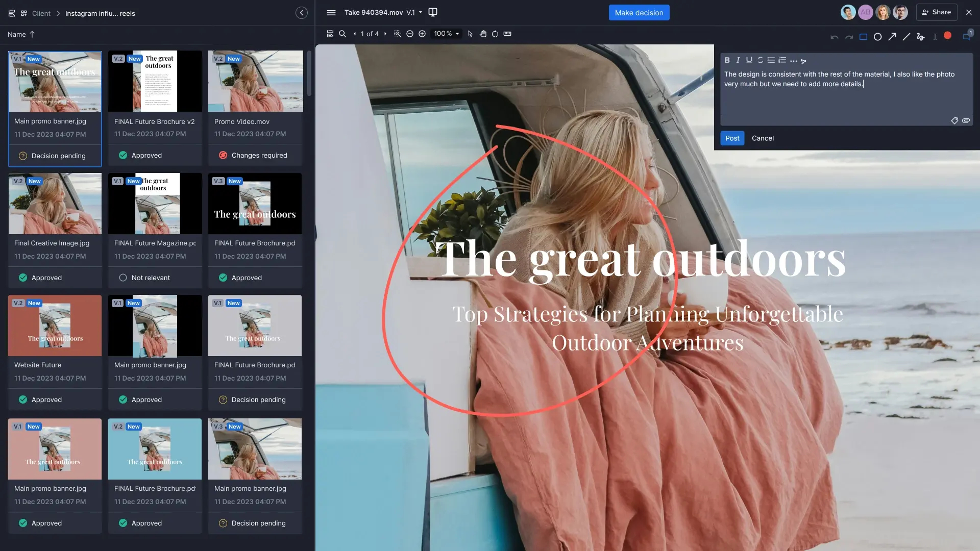The width and height of the screenshot is (980, 551).
Task: Select the pan hand tool
Action: (483, 34)
